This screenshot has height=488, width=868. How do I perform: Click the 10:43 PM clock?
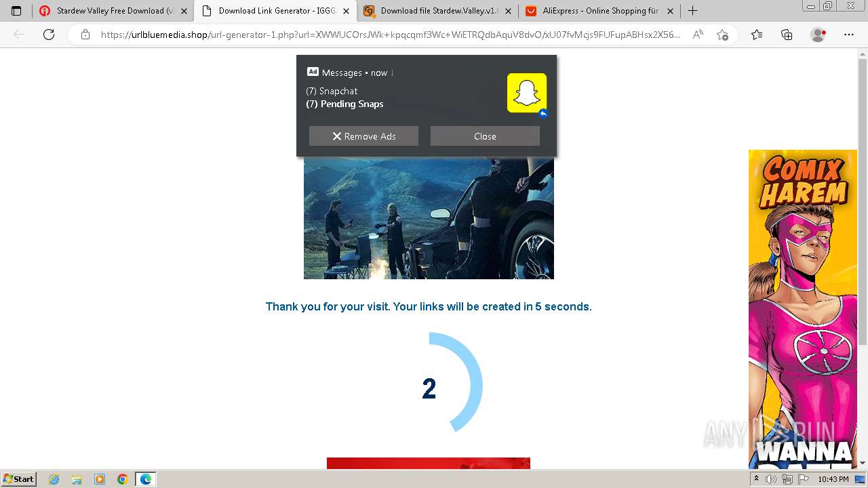[x=833, y=479]
